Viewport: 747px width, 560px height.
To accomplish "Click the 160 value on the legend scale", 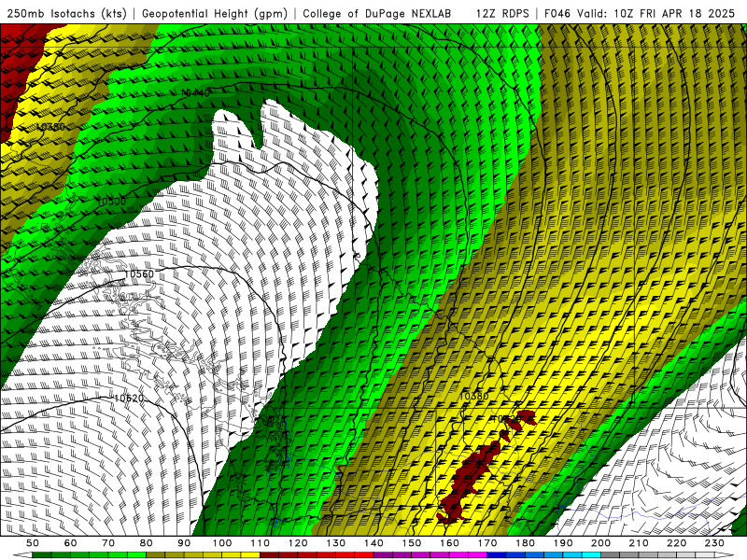I will (x=449, y=543).
